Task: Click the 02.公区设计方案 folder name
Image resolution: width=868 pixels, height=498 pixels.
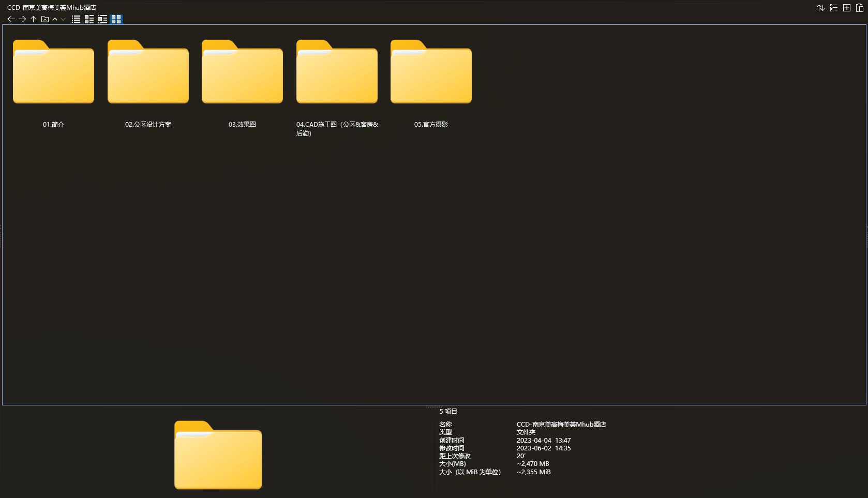Action: pyautogui.click(x=148, y=125)
